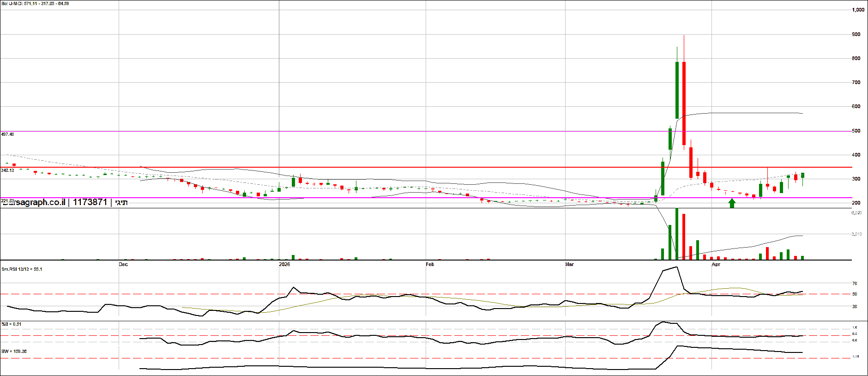The height and width of the screenshot is (376, 868).
Task: Click the BW = 159.38 indicator label
Action: (14, 352)
